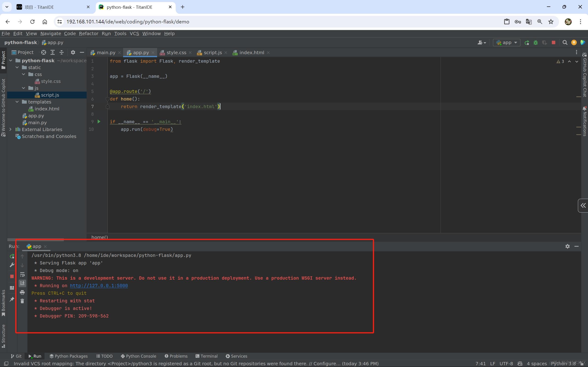The height and width of the screenshot is (367, 588).
Task: Toggle soft-wrap in the Run console
Action: click(x=22, y=274)
